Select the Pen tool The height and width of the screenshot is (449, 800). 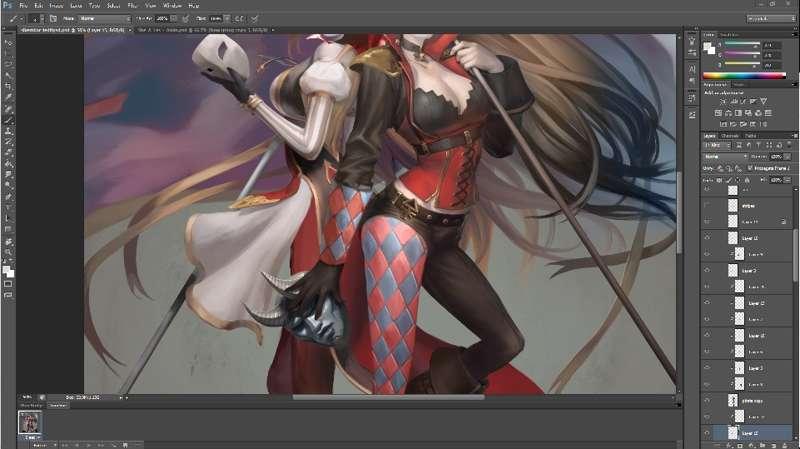(x=8, y=197)
